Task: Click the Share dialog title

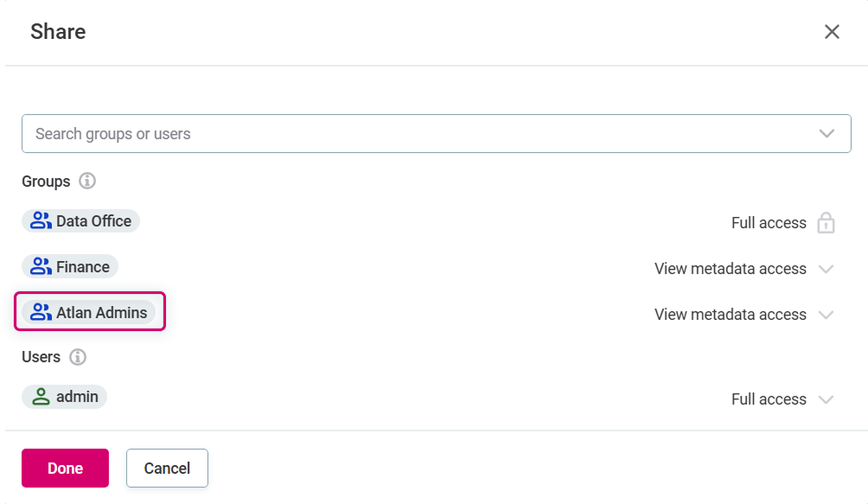Action: [x=57, y=31]
